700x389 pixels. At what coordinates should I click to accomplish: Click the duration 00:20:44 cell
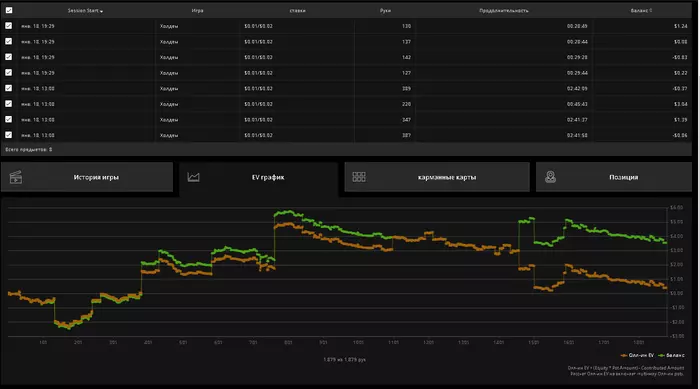click(577, 42)
